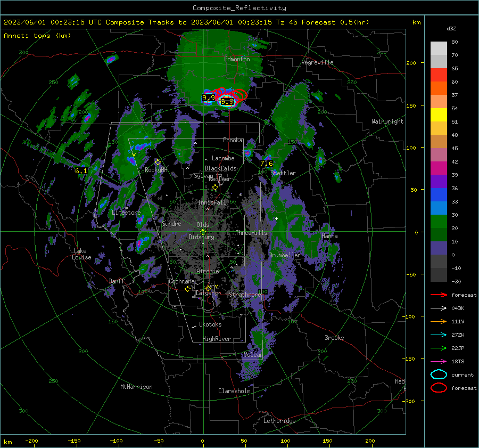Click the Vegreville city label

point(317,62)
